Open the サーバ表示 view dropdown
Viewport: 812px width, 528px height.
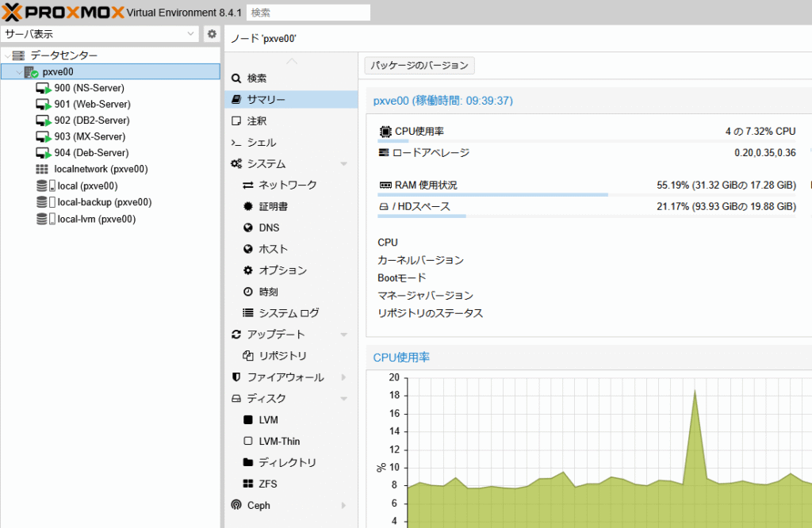point(190,34)
